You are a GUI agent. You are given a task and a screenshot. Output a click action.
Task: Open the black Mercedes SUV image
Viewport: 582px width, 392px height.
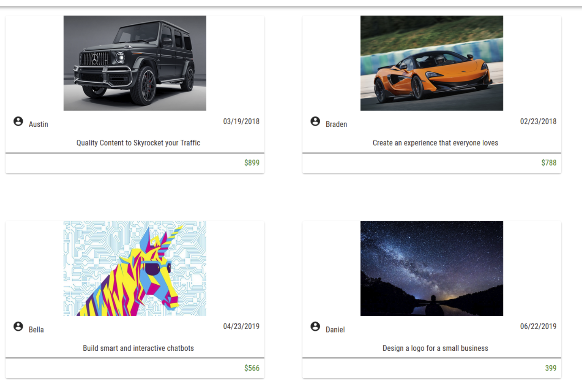point(135,63)
